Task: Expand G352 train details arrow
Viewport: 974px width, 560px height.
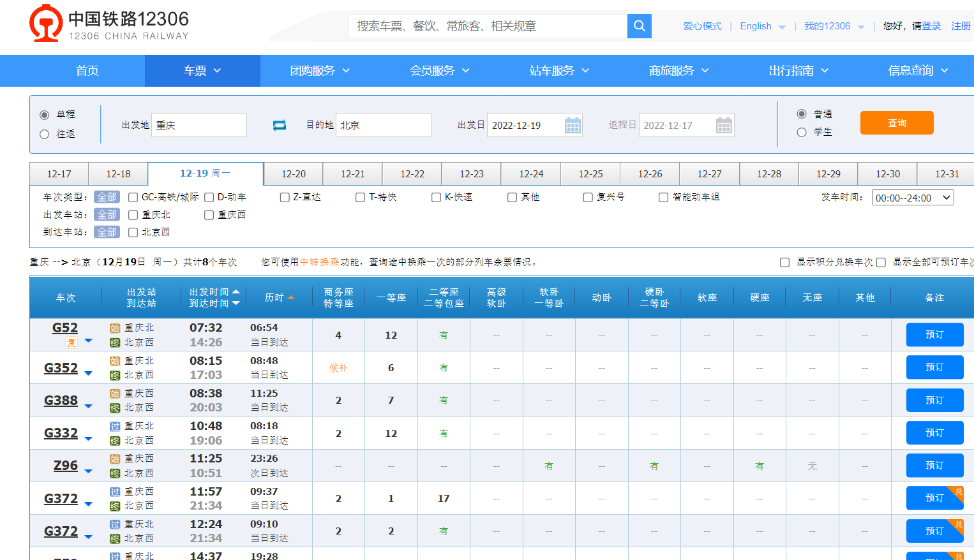Action: click(89, 373)
